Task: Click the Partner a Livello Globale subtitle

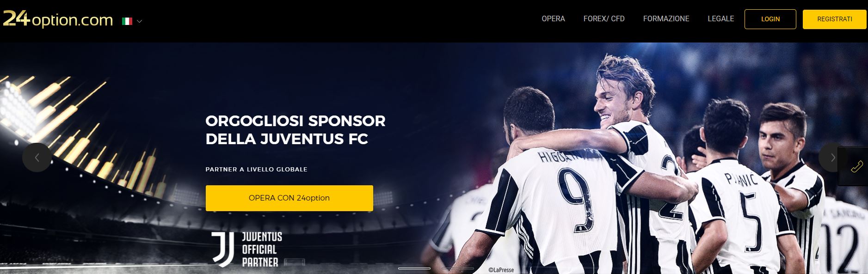Action: point(257,170)
